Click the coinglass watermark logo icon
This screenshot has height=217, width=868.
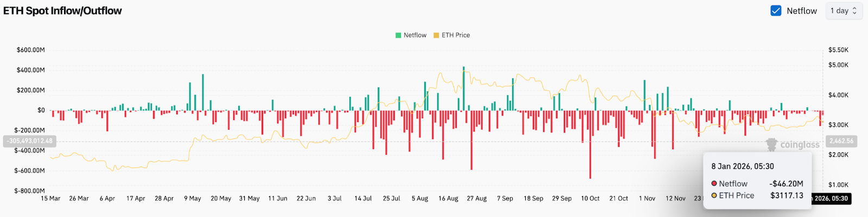tap(771, 144)
